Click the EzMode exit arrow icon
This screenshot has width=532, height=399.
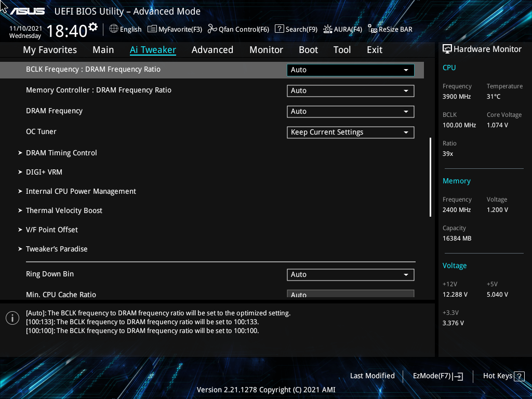[458, 376]
